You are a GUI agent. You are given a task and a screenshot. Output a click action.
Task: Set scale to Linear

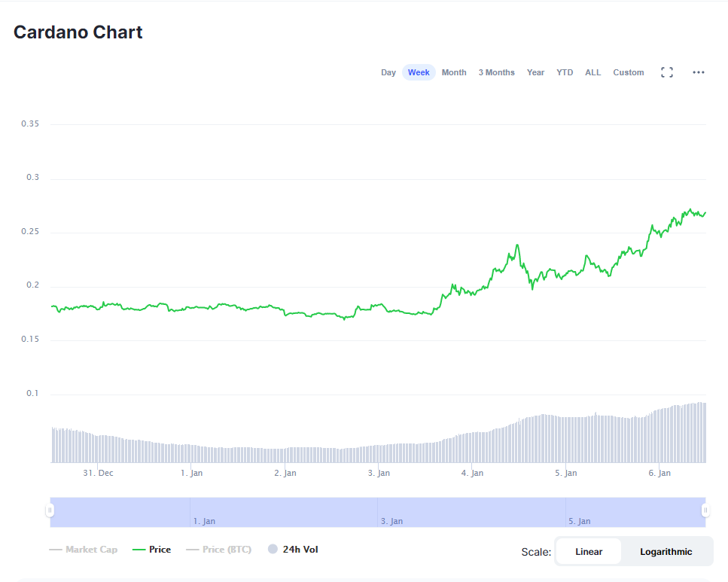click(589, 552)
